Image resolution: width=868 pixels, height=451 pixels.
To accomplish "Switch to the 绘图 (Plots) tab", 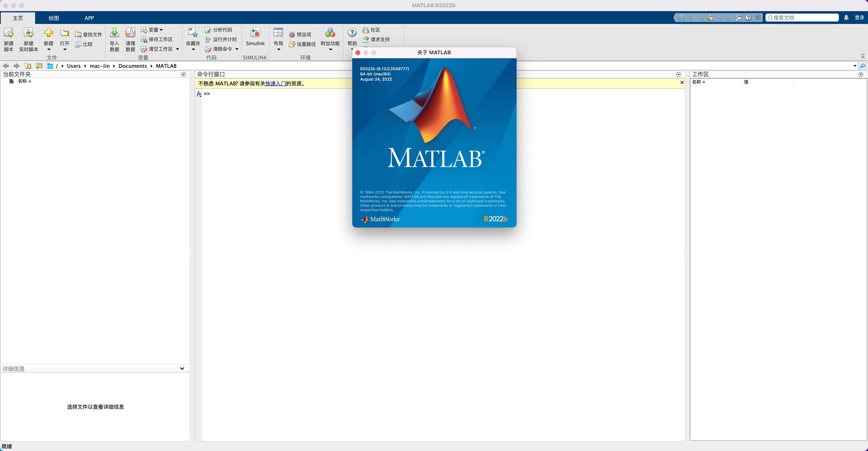I will tap(54, 18).
